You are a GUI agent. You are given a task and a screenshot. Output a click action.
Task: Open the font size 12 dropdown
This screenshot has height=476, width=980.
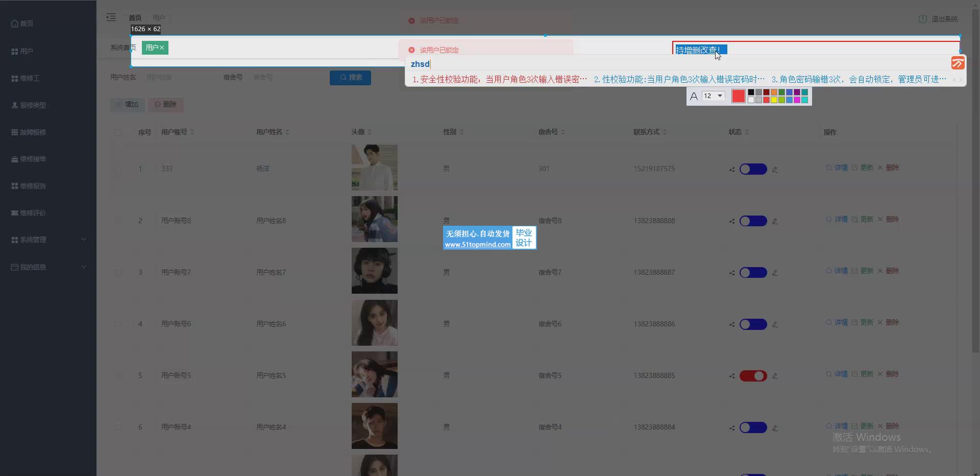click(x=713, y=96)
